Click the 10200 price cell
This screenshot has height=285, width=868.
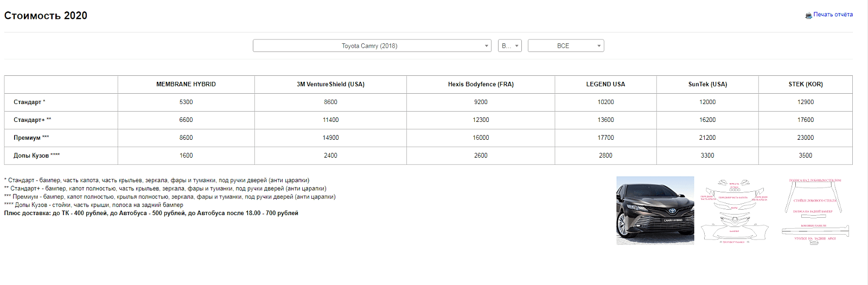coord(605,102)
